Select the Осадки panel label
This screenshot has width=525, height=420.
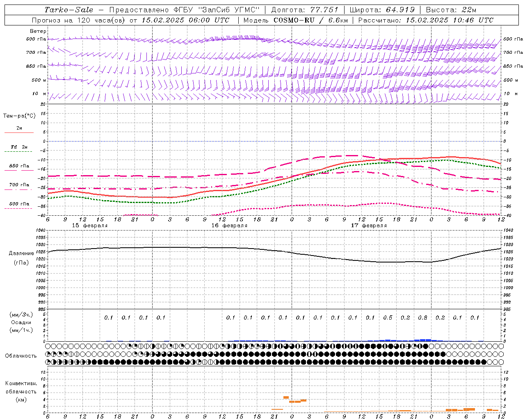click(x=21, y=322)
